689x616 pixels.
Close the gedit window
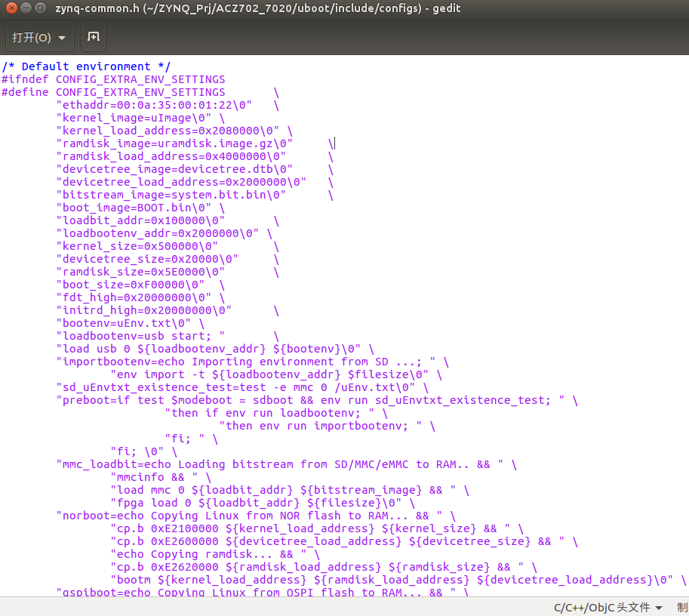(11, 8)
